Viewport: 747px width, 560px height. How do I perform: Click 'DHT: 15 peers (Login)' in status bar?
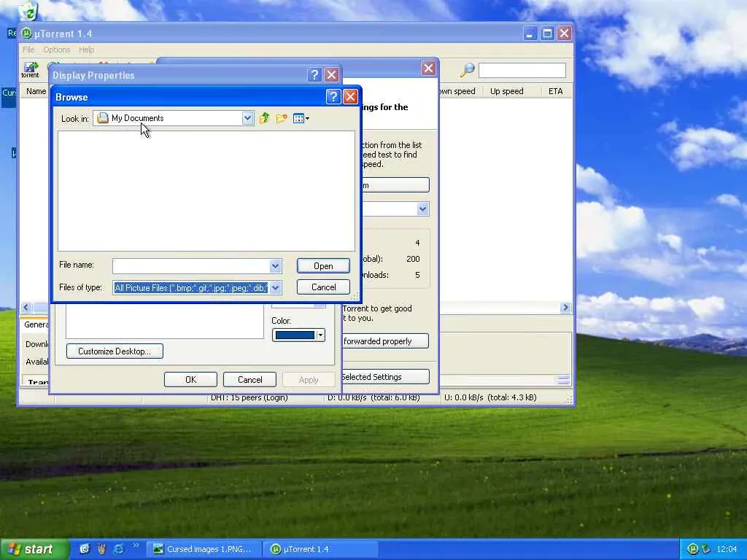(249, 397)
